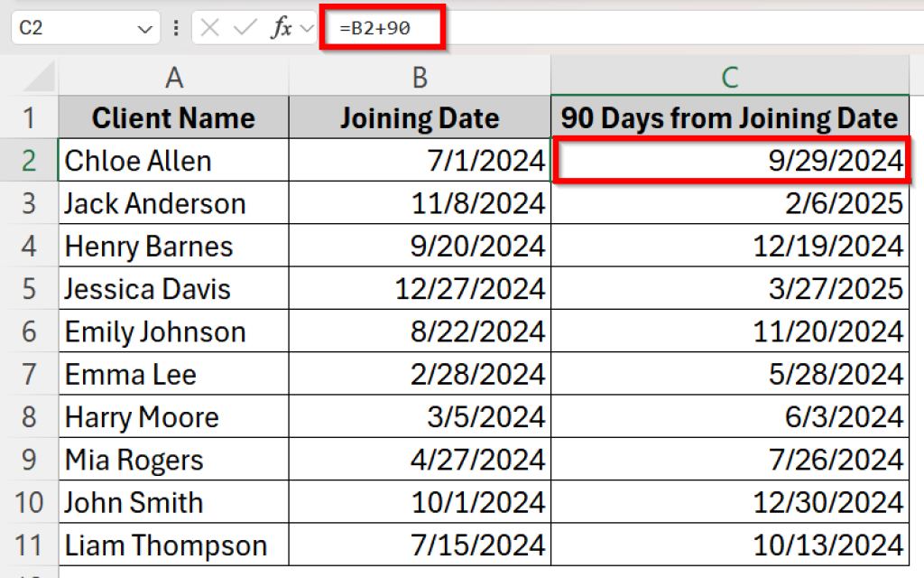Viewport: 924px width, 578px height.
Task: Open the Insert Function fx icon
Action: pos(282,28)
